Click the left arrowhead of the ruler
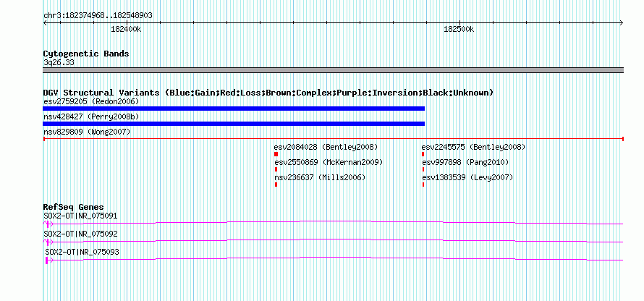The height and width of the screenshot is (301, 644). coord(45,23)
